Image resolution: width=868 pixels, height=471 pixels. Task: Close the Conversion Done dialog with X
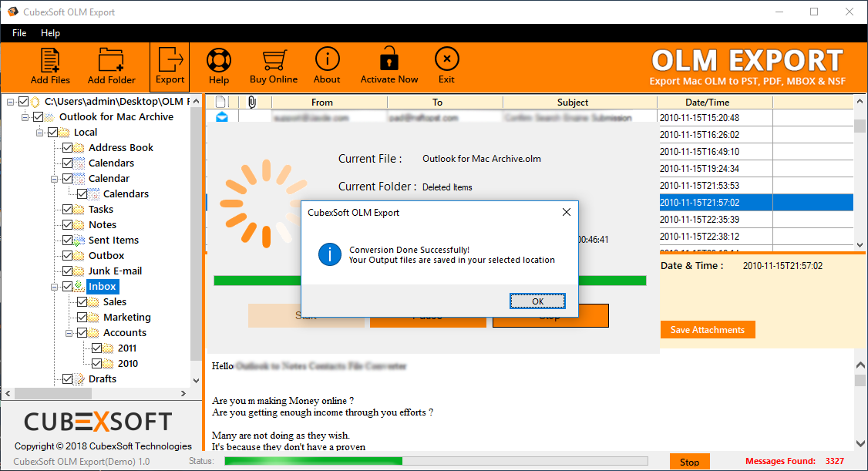pyautogui.click(x=567, y=212)
